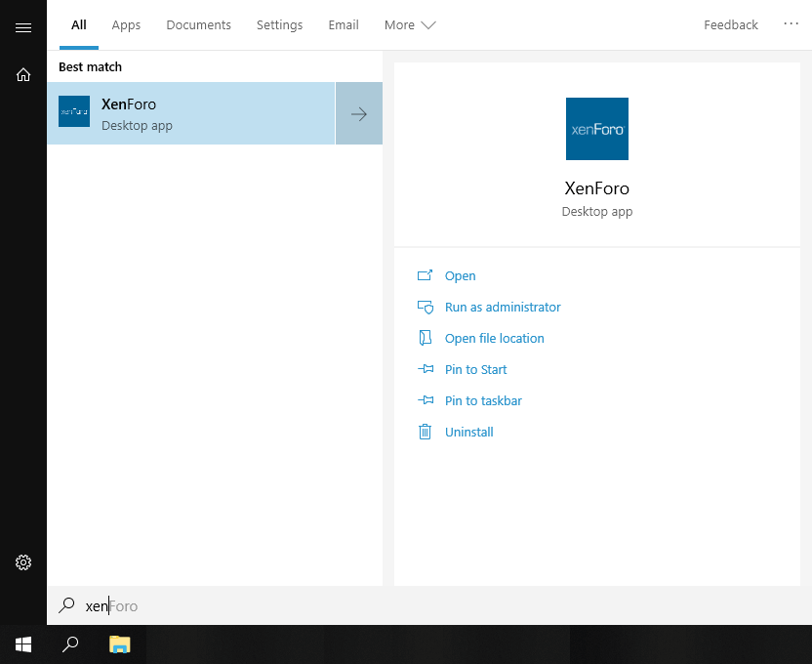Image resolution: width=812 pixels, height=664 pixels.
Task: Click the XenForo icon in result row
Action: click(74, 111)
